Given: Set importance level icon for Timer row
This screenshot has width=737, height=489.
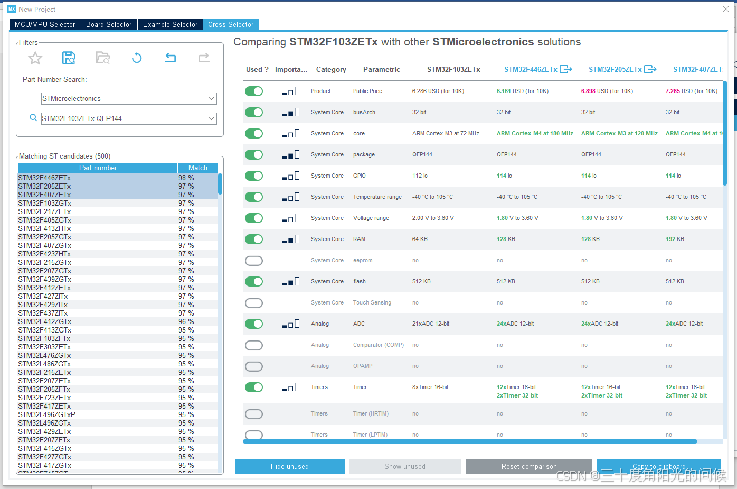Looking at the screenshot, I should (x=289, y=387).
